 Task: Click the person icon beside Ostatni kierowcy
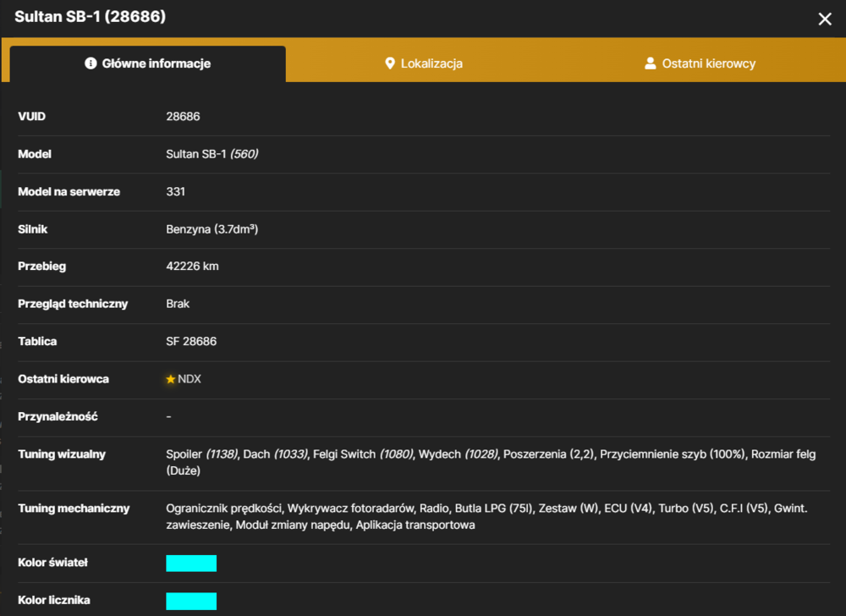click(x=650, y=63)
